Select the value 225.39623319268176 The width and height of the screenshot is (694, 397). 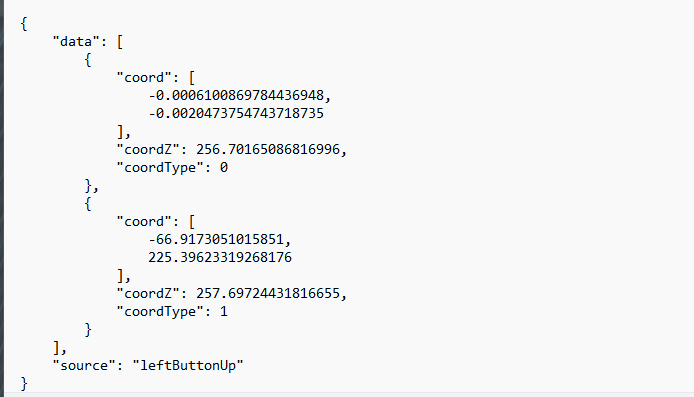(x=220, y=258)
